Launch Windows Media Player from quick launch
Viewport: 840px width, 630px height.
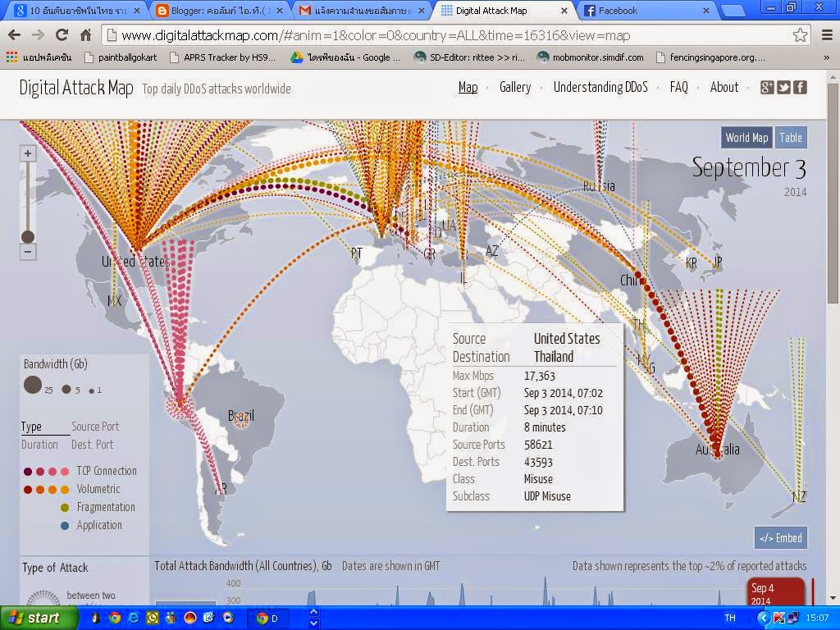pos(228,619)
